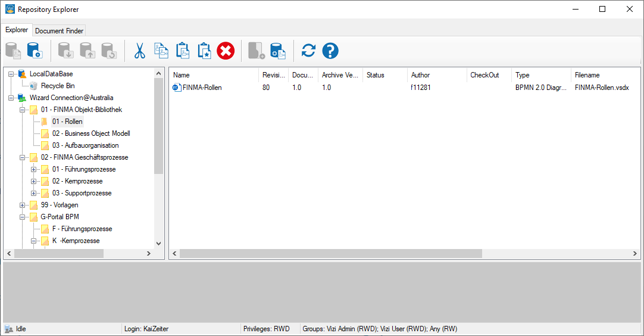Click the tree panel horizontal scroll-right arrow
The width and height of the screenshot is (644, 336).
pos(149,254)
